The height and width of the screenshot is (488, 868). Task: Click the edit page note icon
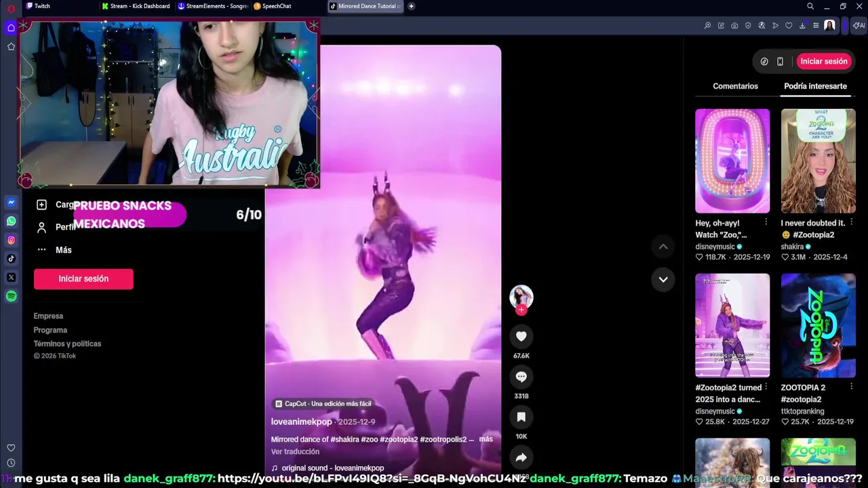[x=721, y=26]
